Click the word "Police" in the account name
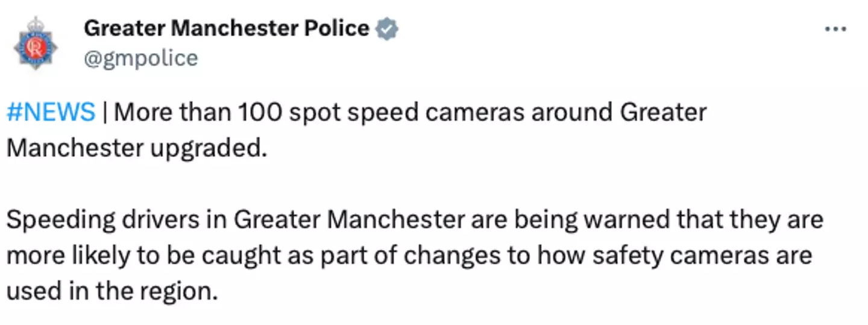Image resolution: width=868 pixels, height=325 pixels. click(334, 28)
